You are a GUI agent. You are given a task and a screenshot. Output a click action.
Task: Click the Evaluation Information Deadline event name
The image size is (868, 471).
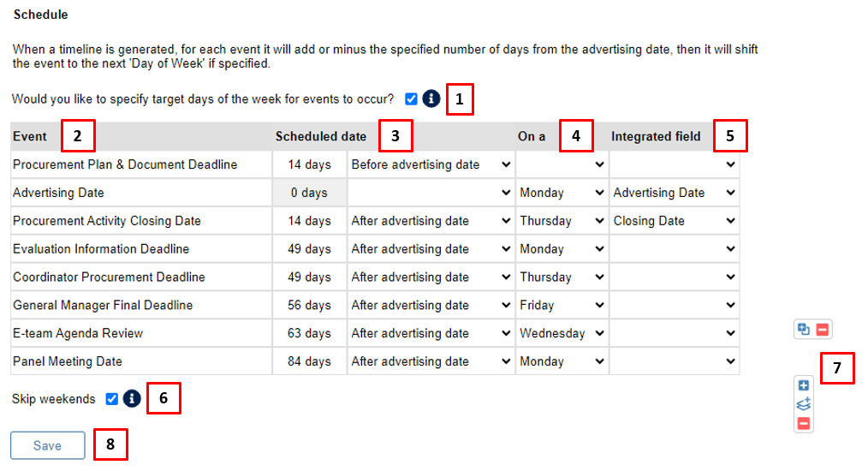tap(101, 249)
